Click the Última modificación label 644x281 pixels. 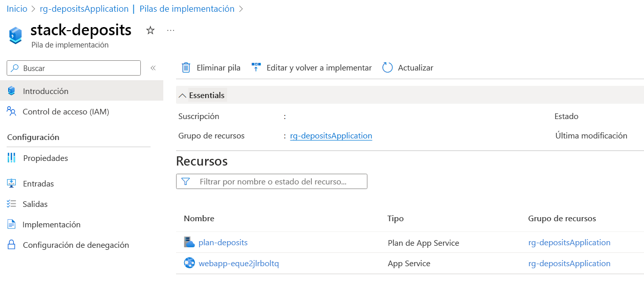[591, 136]
